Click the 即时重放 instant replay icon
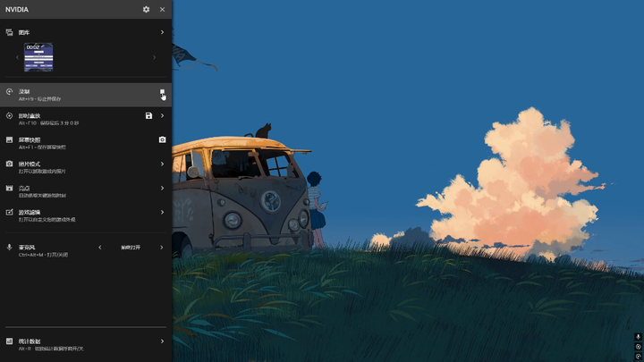Screen dimensions: 644x362 [10, 115]
